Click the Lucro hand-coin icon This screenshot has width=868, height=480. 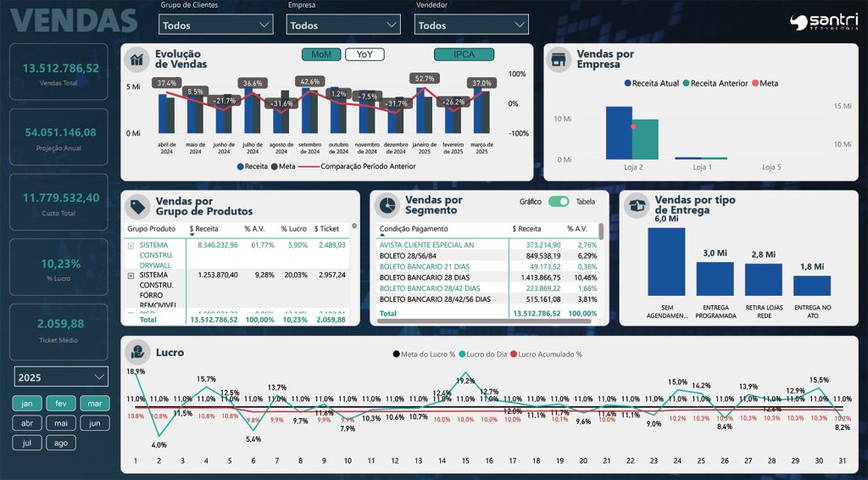point(136,352)
